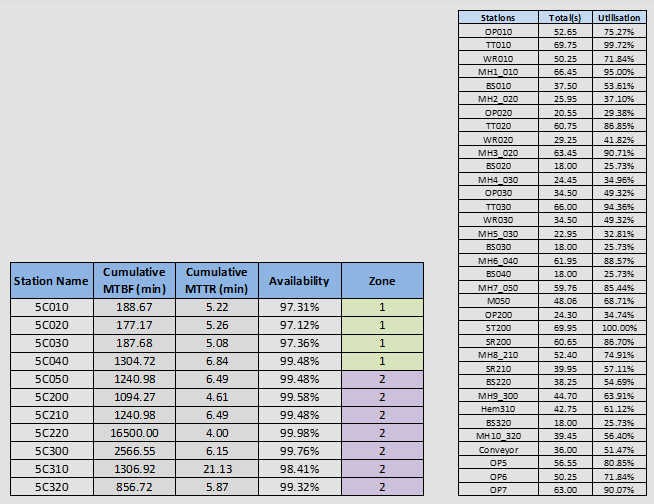Select the Cumulative MTTR (min) header cell

(x=216, y=281)
